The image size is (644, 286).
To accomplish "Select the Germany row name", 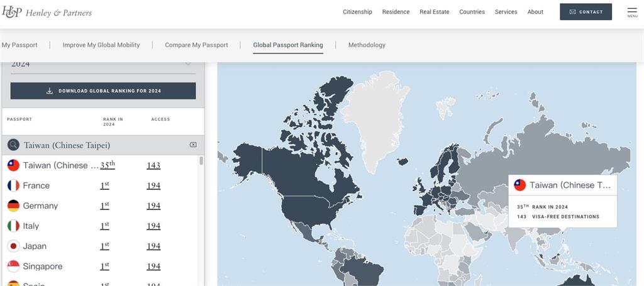I will tap(40, 206).
